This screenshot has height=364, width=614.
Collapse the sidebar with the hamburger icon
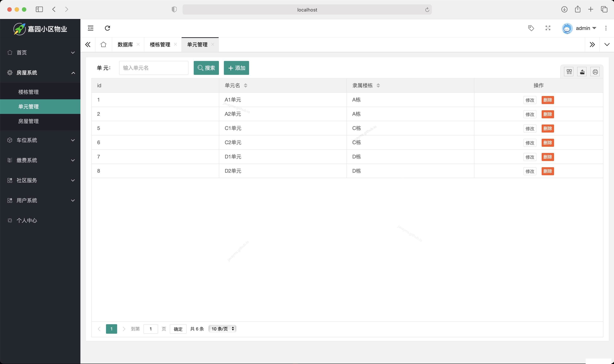pyautogui.click(x=90, y=28)
